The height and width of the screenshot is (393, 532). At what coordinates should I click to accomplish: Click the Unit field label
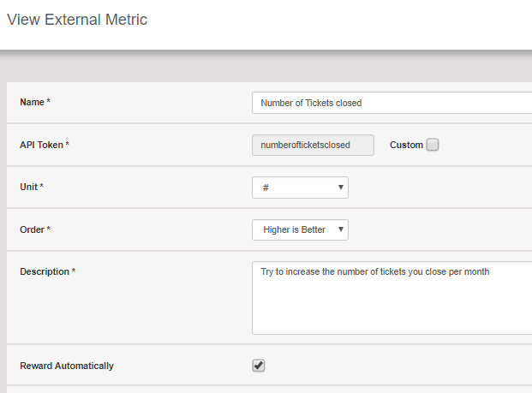click(x=32, y=187)
